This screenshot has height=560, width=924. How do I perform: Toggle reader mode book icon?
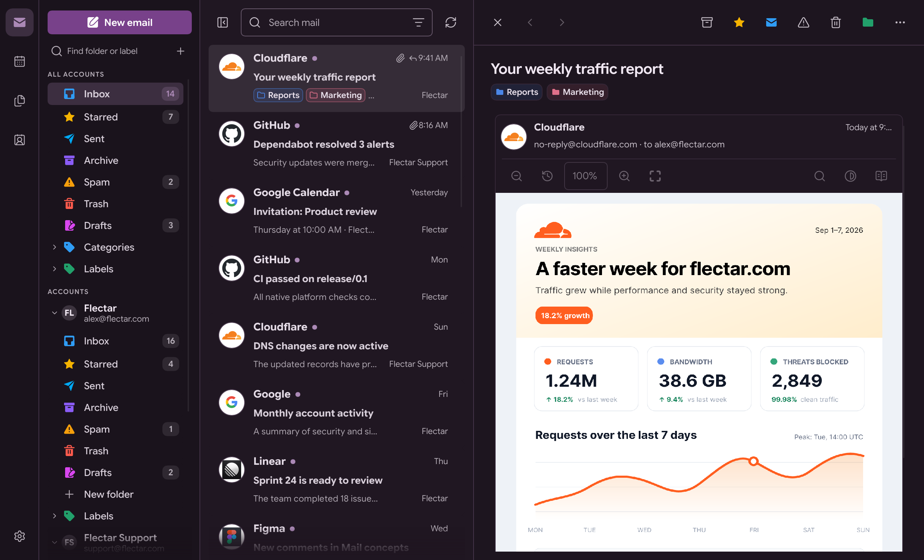[881, 176]
